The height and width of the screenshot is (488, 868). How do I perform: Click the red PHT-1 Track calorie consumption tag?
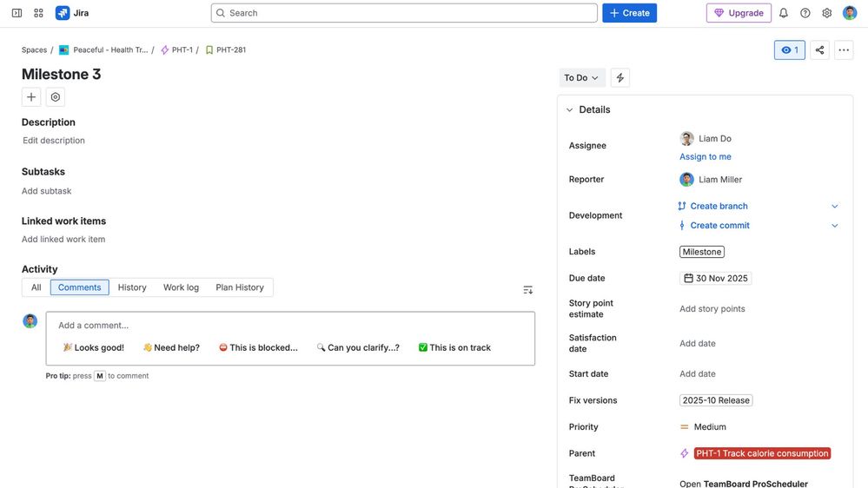762,453
